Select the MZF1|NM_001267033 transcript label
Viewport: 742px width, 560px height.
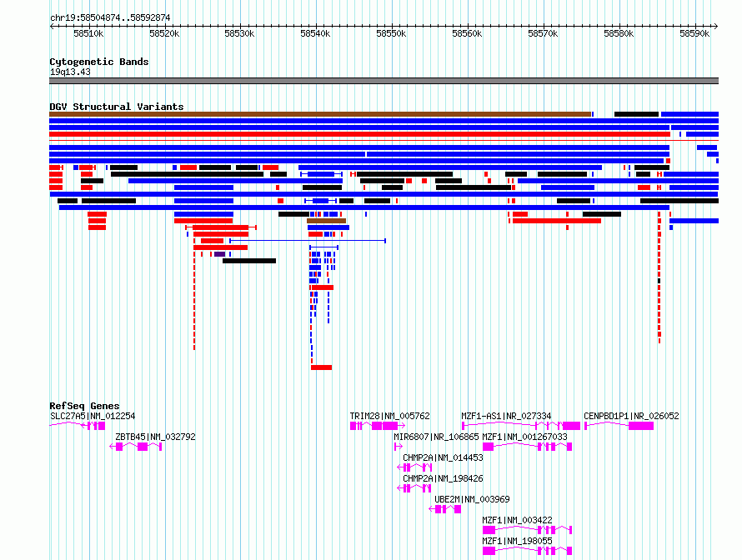coord(524,437)
